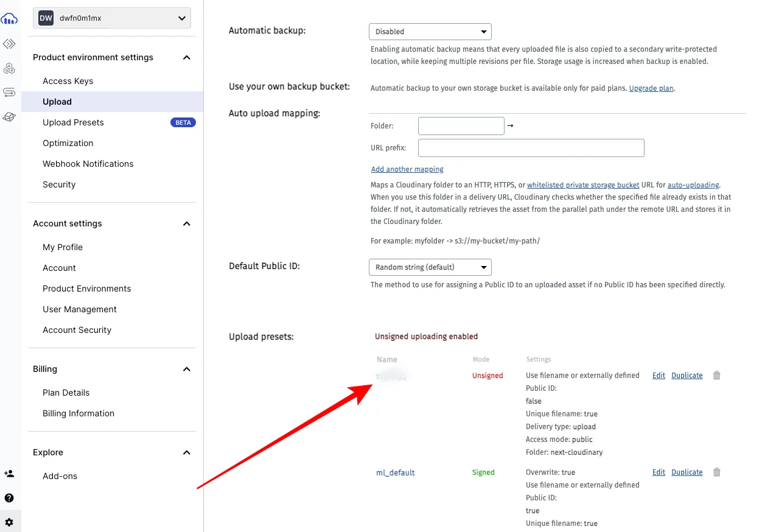Open the auto-uploading link

pos(693,184)
